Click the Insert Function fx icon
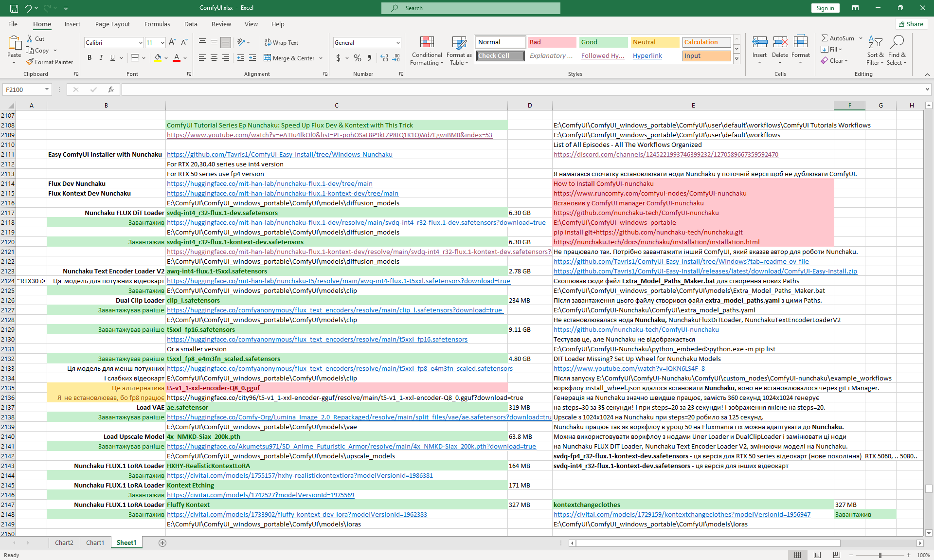 point(111,90)
